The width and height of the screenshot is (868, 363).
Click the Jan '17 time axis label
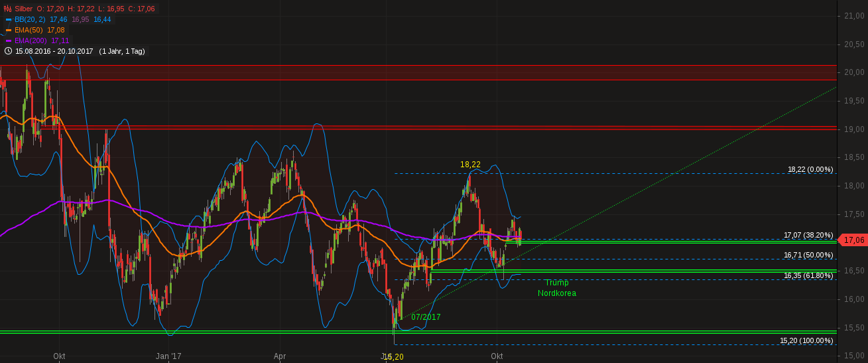(x=168, y=356)
